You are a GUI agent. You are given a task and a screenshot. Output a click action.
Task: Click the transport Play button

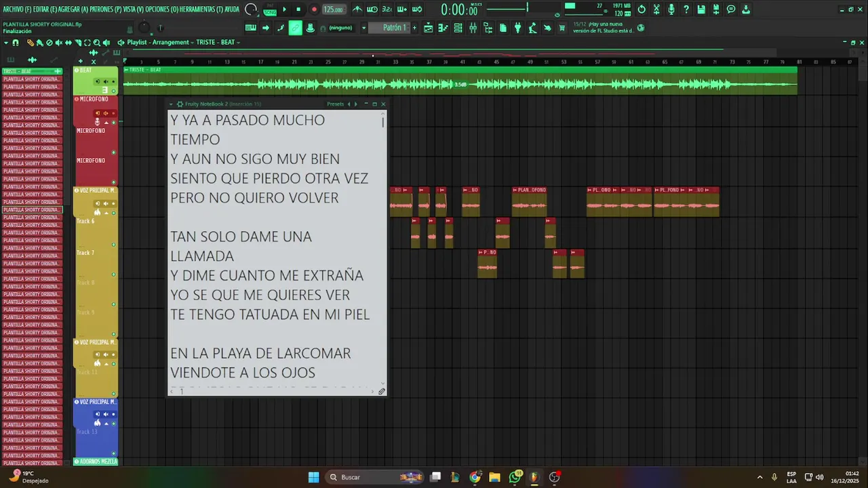284,9
